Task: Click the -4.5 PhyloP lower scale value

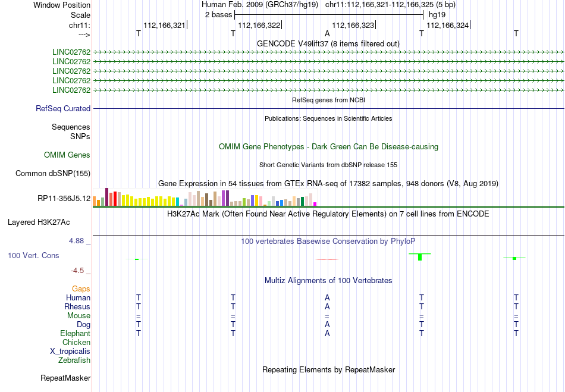Action: pos(77,271)
